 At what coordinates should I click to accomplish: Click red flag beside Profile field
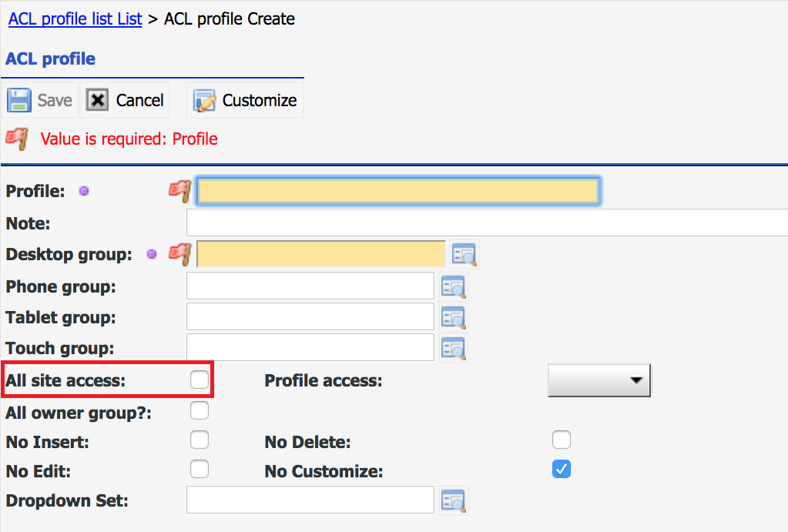coord(180,192)
